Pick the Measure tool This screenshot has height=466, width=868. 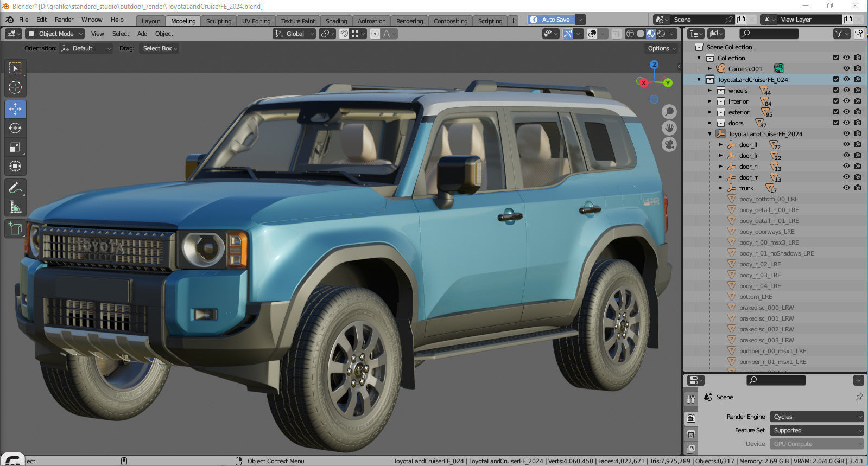pos(15,207)
